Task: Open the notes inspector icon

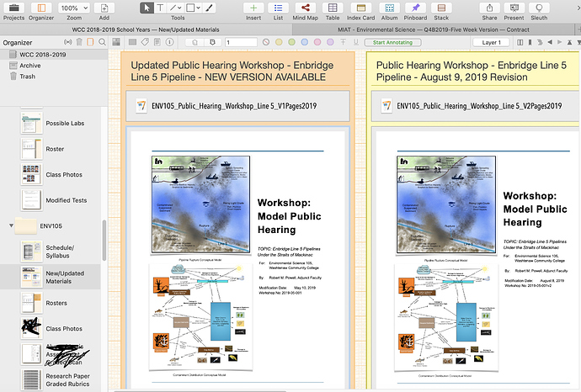Action: pyautogui.click(x=157, y=42)
